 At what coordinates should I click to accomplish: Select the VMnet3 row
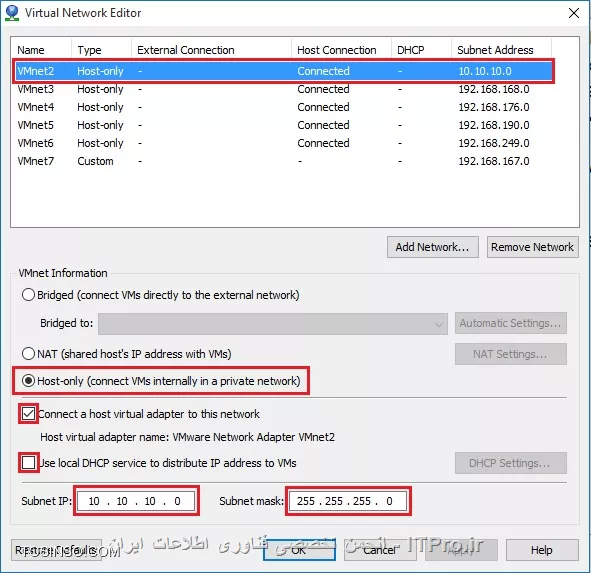283,89
